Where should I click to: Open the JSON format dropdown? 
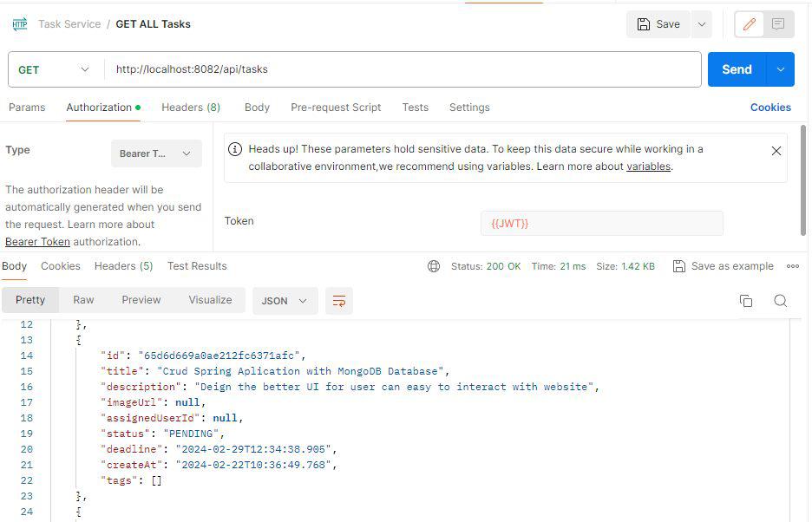[x=283, y=300]
